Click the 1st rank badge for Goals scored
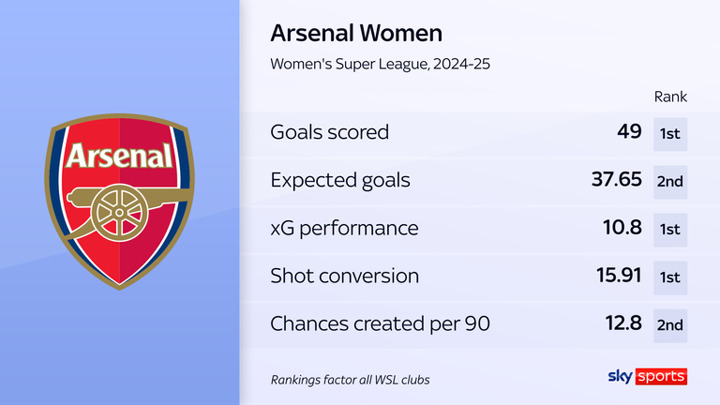Screen dimensions: 720x405 (669, 133)
